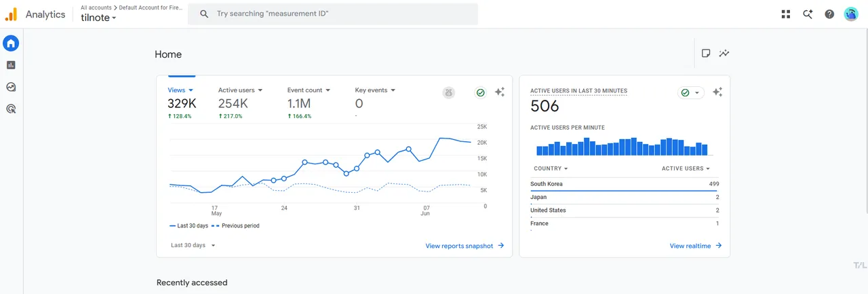
Task: Open the Views metric dropdown
Action: [181, 90]
